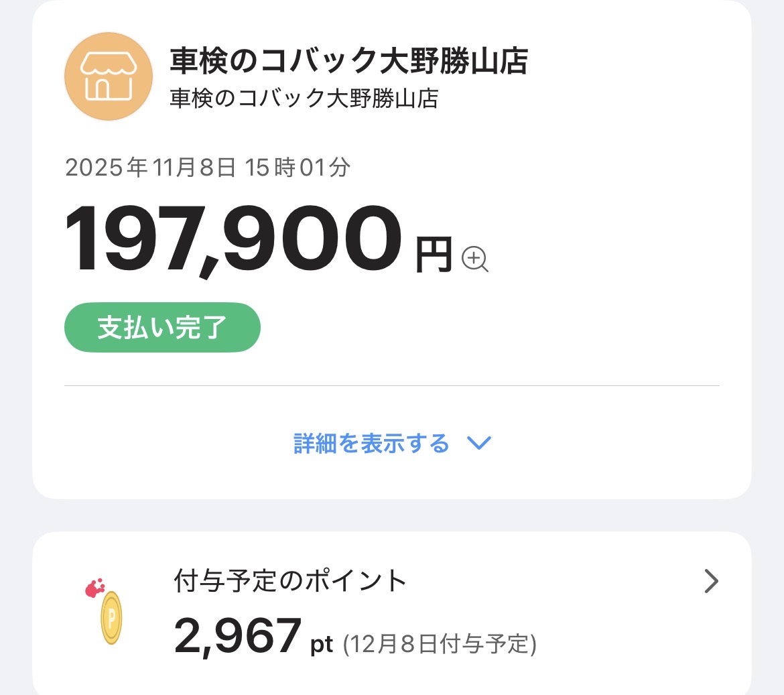Click the 2025年 year text
Screen dimensions: 784x695
tap(107, 168)
